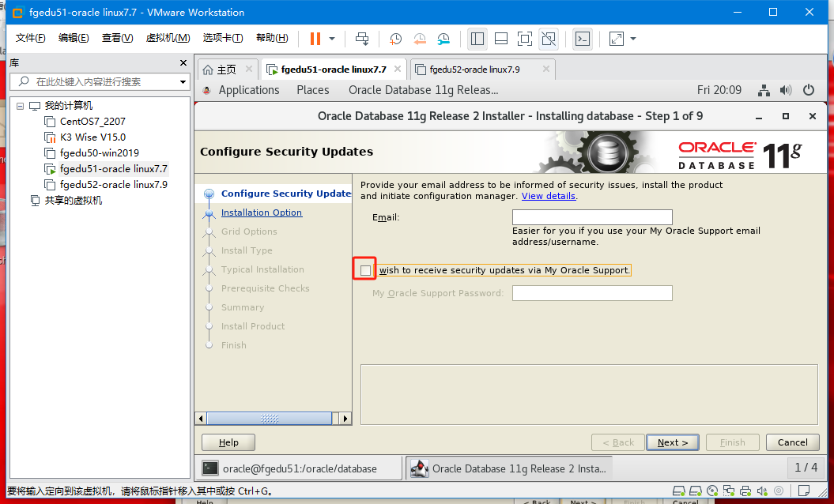This screenshot has width=834, height=504.
Task: Pause the virtual machine with the orange button
Action: (315, 38)
